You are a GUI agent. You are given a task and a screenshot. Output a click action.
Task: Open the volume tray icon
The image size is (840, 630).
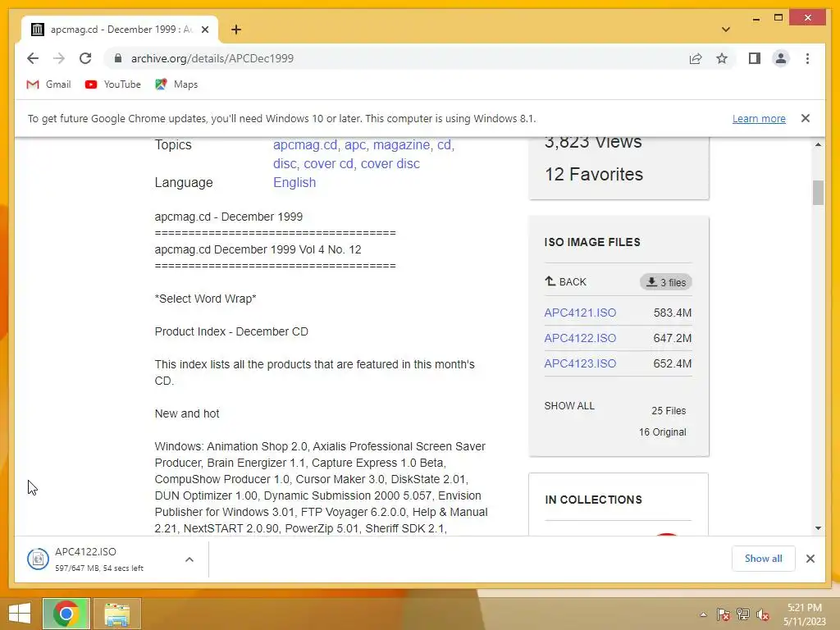click(x=763, y=614)
